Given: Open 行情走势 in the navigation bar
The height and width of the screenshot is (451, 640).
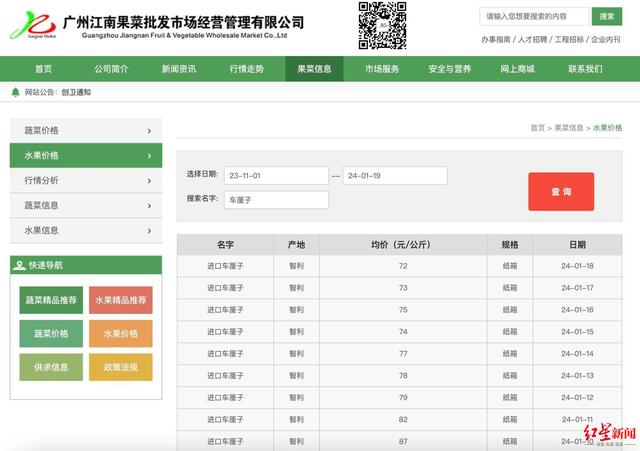Looking at the screenshot, I should pyautogui.click(x=246, y=69).
